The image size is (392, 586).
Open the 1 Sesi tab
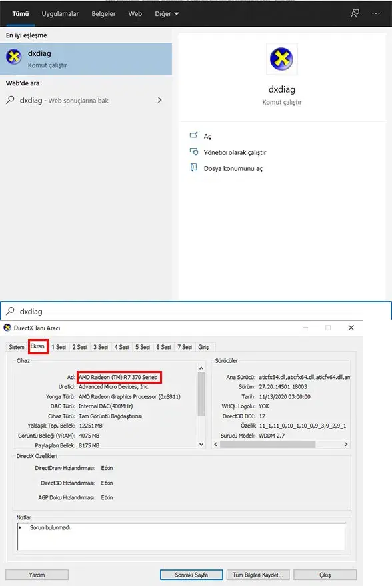[x=59, y=347]
